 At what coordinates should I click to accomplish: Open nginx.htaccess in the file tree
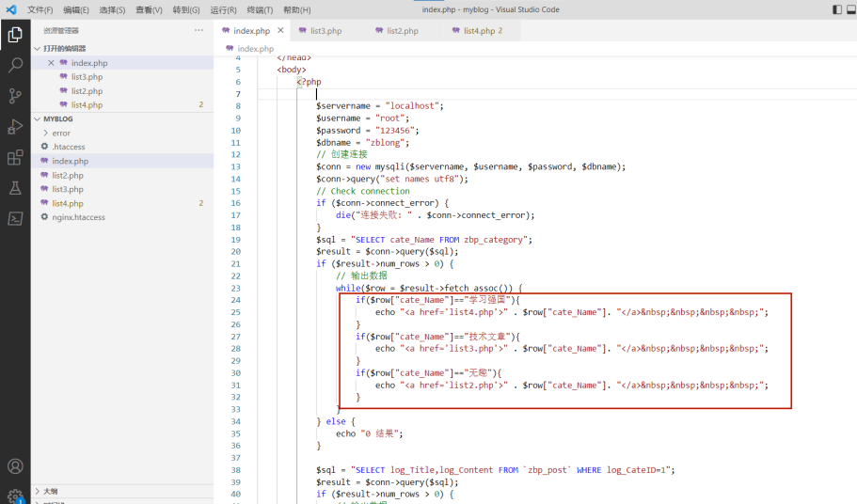click(x=78, y=217)
